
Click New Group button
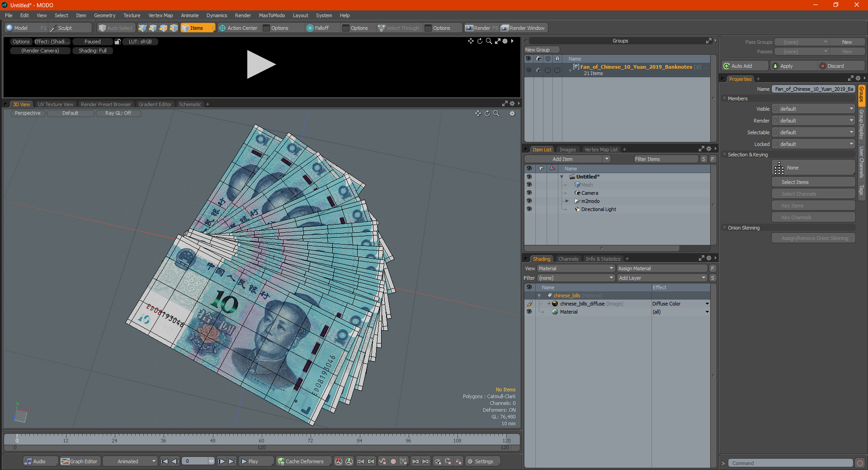(x=542, y=50)
